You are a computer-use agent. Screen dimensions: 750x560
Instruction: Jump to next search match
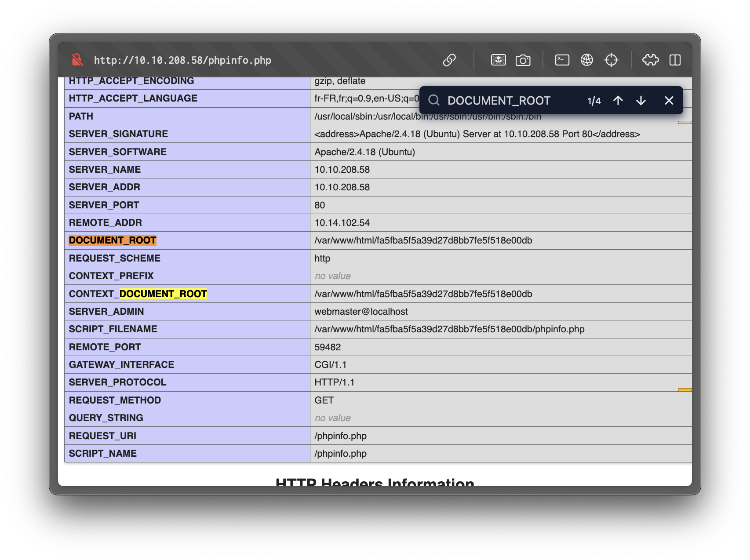coord(641,101)
